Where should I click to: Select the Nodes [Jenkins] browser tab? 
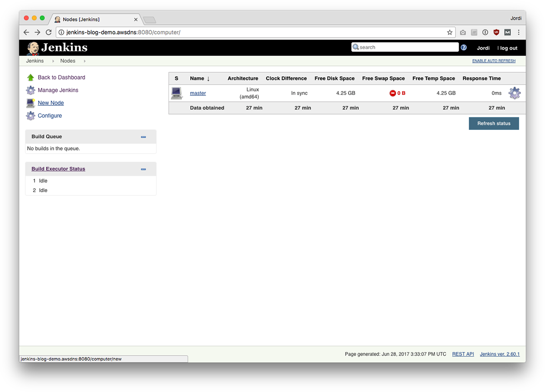pos(95,19)
